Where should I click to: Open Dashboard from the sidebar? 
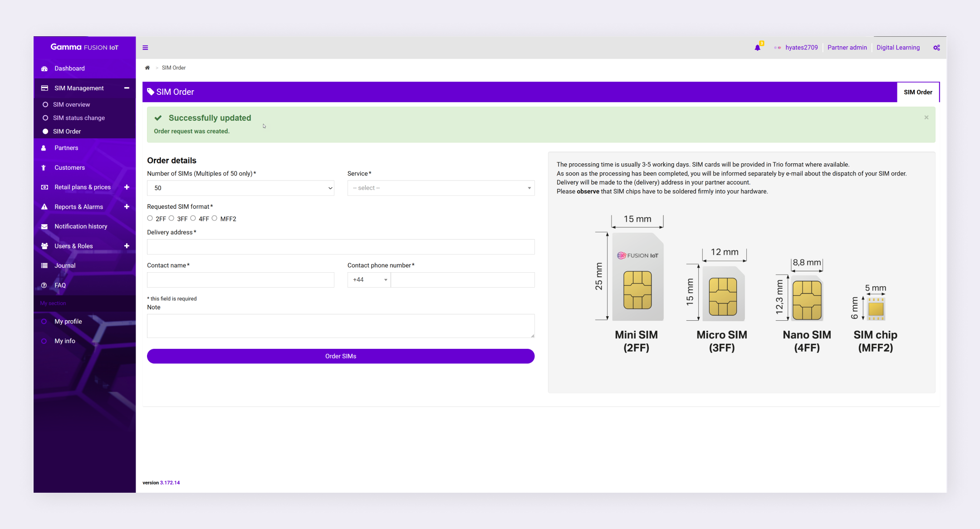coord(69,69)
